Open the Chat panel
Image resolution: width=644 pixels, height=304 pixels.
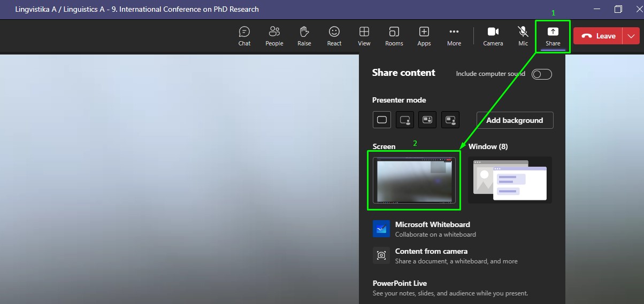[244, 36]
